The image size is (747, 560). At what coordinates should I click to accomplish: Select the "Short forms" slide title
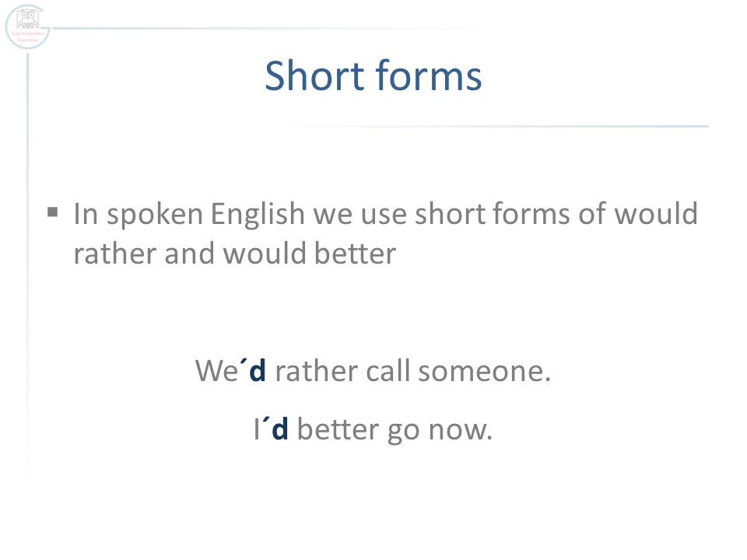click(x=373, y=75)
